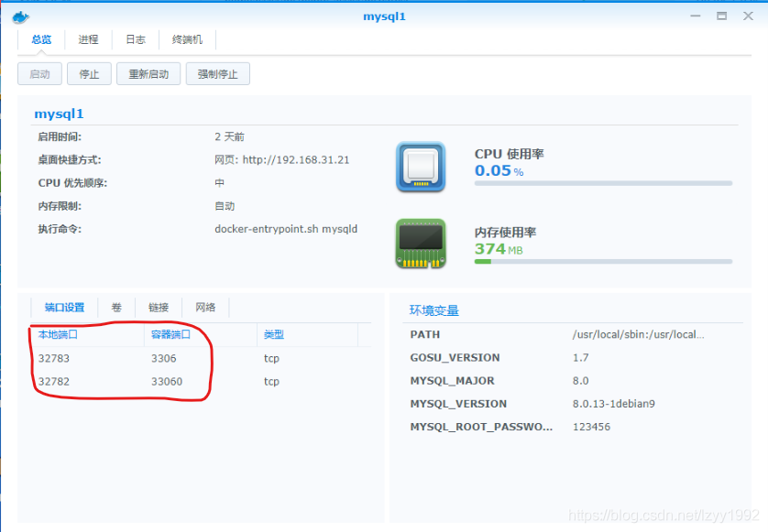Click the 启用时间 label

pos(60,137)
